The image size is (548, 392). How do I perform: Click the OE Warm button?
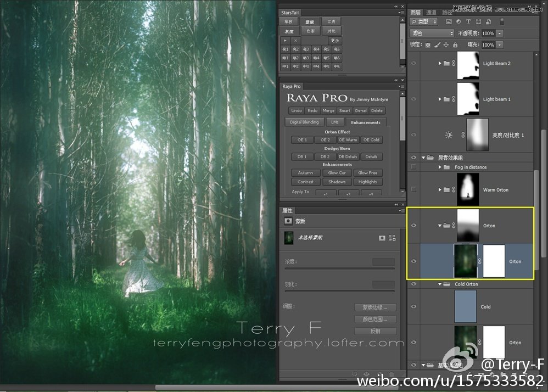tap(348, 140)
